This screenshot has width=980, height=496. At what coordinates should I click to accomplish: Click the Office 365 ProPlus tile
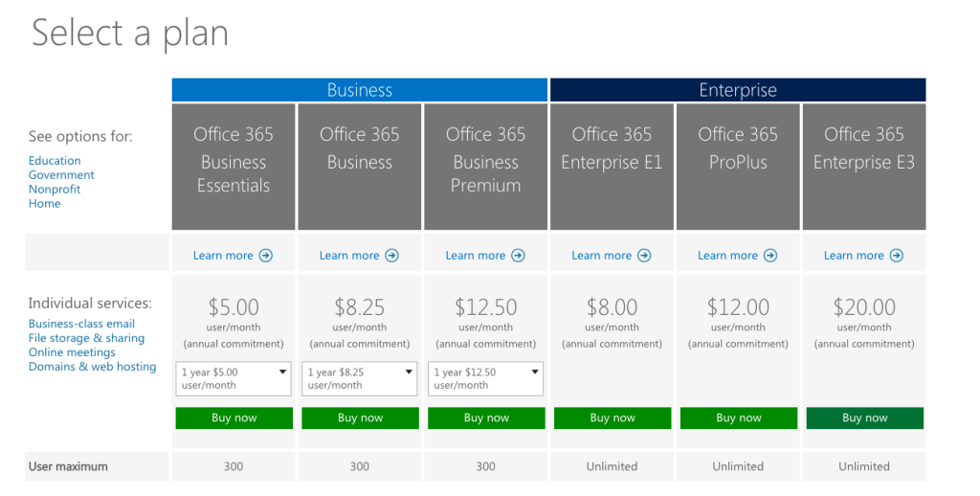click(738, 167)
